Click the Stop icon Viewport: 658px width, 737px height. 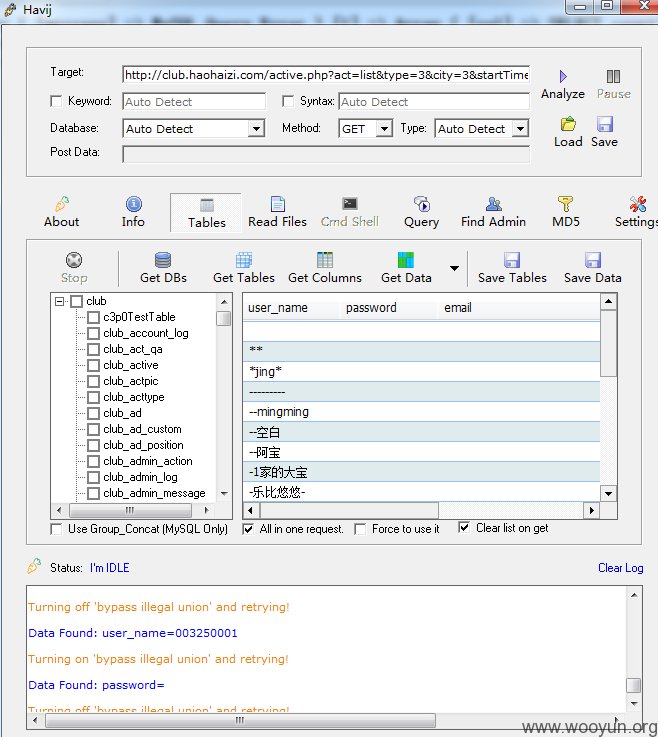point(74,260)
